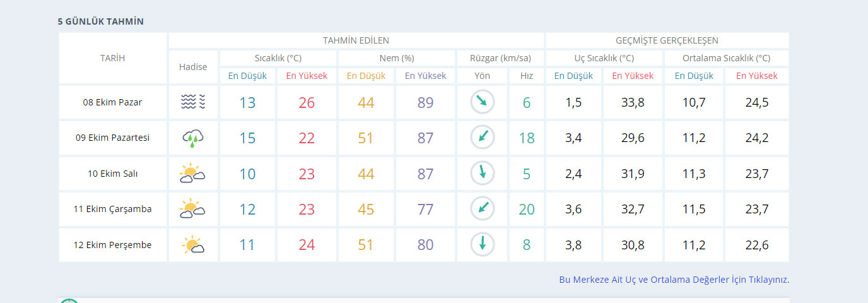This screenshot has width=868, height=303.
Task: Select the sunny-cloud icon for 12 Ekim Perşembe
Action: (193, 244)
